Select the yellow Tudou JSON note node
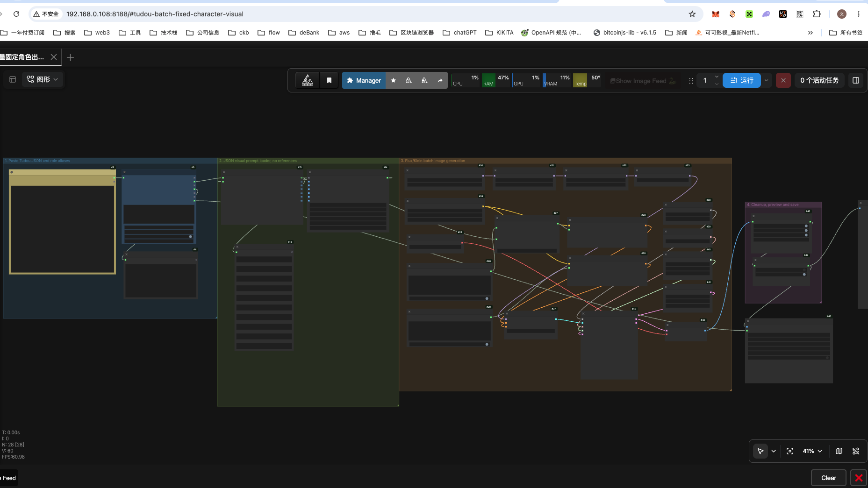Screen dimensions: 868x488 [63, 222]
